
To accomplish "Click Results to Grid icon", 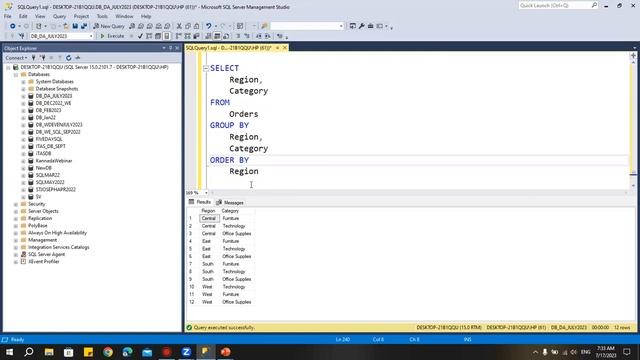I will click(x=217, y=36).
